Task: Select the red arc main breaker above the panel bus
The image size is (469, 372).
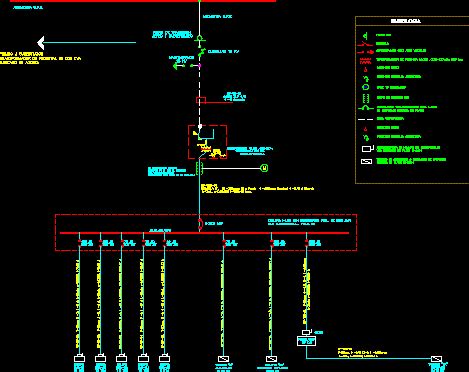Action: 200,224
